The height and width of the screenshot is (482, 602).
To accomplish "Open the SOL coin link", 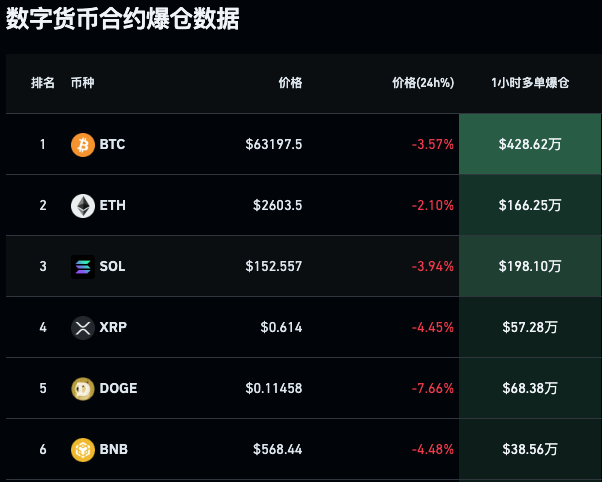I will click(x=112, y=267).
